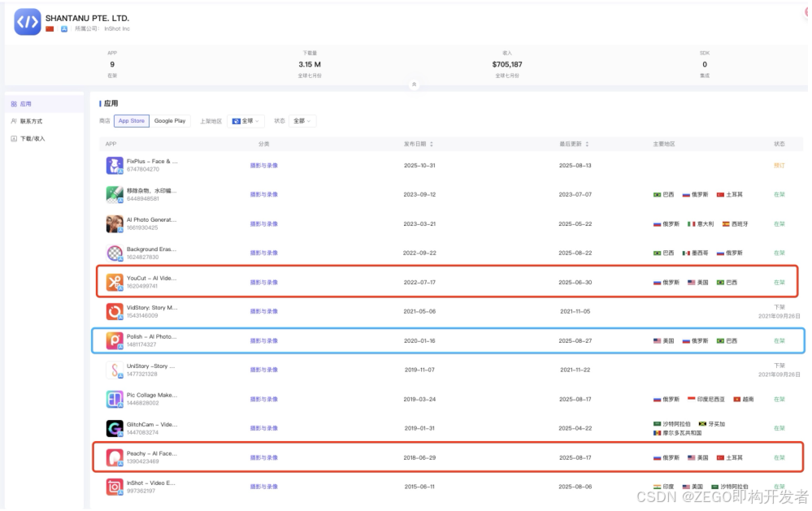The height and width of the screenshot is (511, 812).
Task: Click release date 2015-06-11
Action: tap(419, 487)
